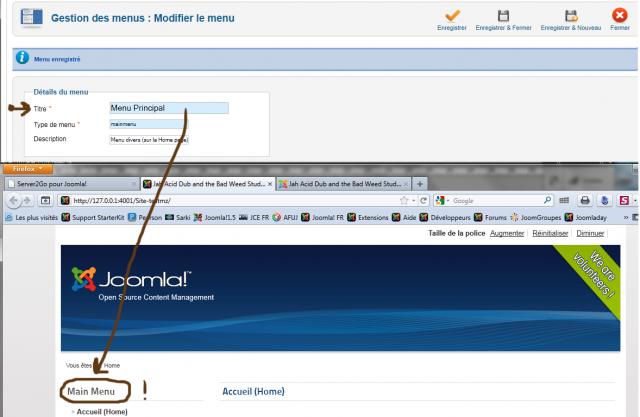
Task: Click the grid toolbar icon beside printer
Action: click(x=564, y=200)
